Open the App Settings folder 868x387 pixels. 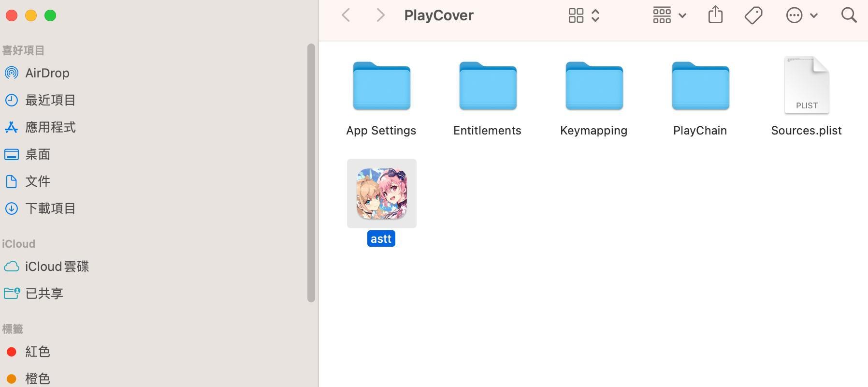tap(381, 86)
